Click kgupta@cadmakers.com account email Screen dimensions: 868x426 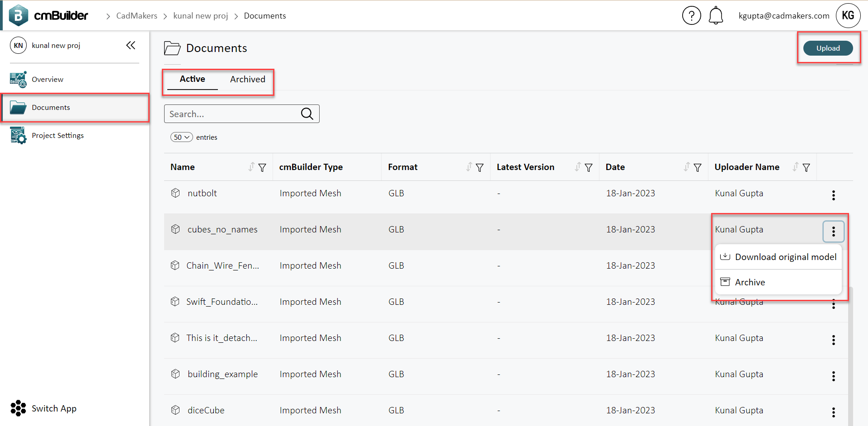tap(784, 16)
